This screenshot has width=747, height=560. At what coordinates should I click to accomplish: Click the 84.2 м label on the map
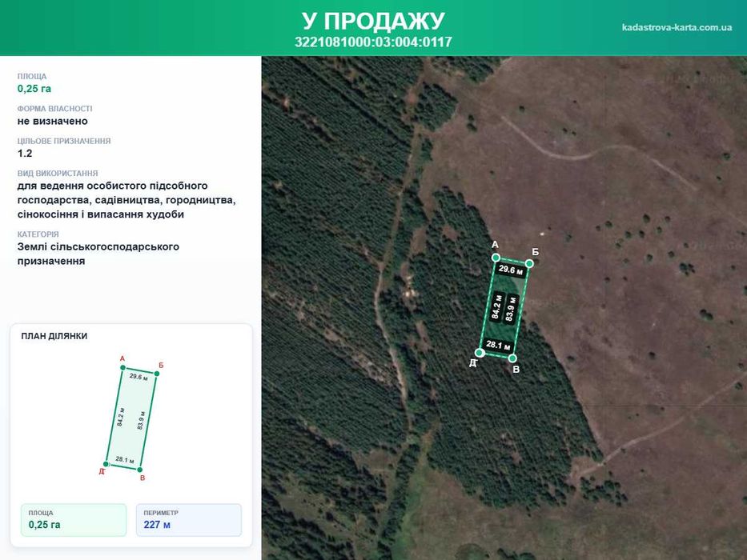point(496,306)
